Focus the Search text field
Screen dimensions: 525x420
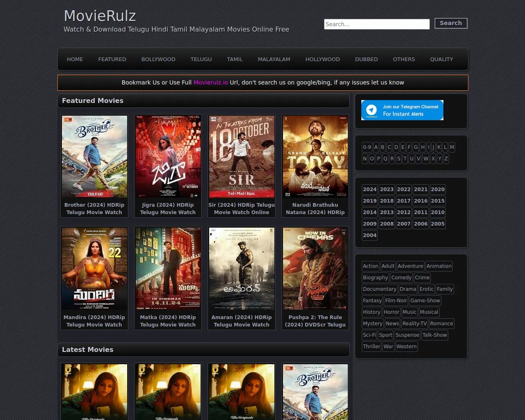point(377,24)
